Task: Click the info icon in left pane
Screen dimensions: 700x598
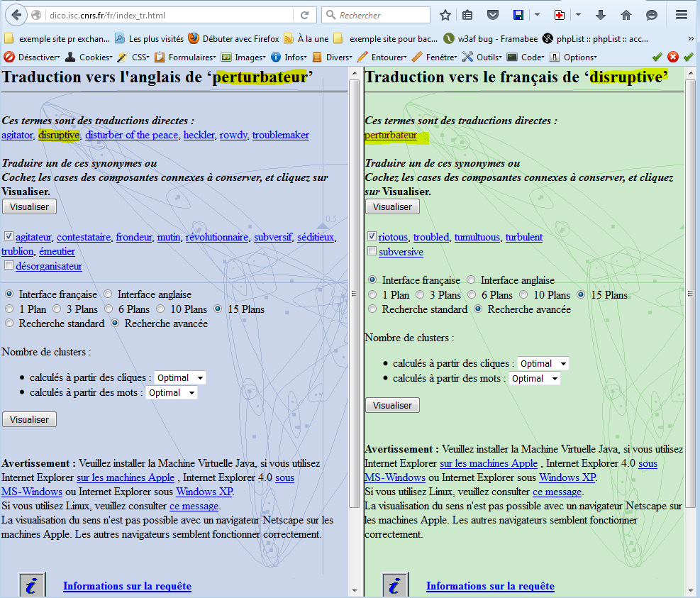Action: tap(31, 585)
